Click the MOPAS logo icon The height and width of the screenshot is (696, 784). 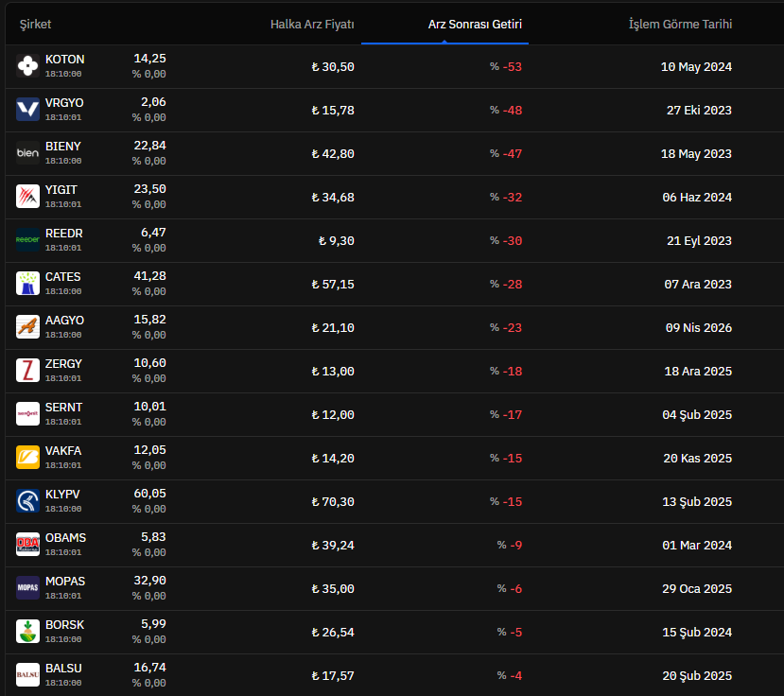27,588
